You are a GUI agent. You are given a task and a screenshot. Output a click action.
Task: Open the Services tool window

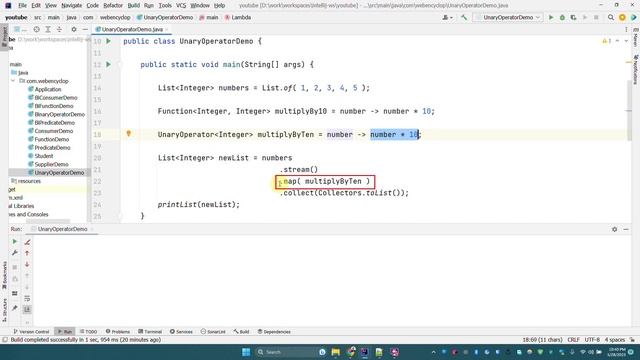click(x=181, y=331)
